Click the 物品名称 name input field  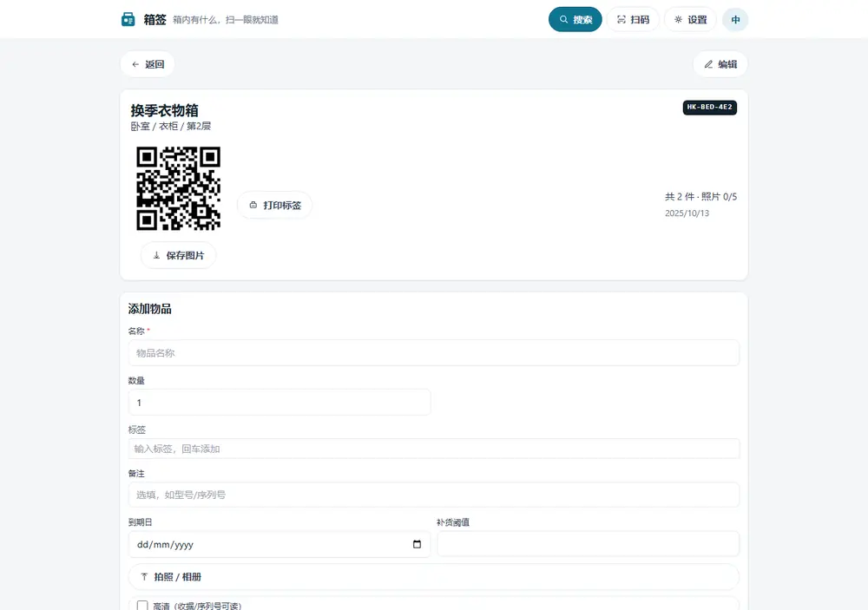[434, 352]
